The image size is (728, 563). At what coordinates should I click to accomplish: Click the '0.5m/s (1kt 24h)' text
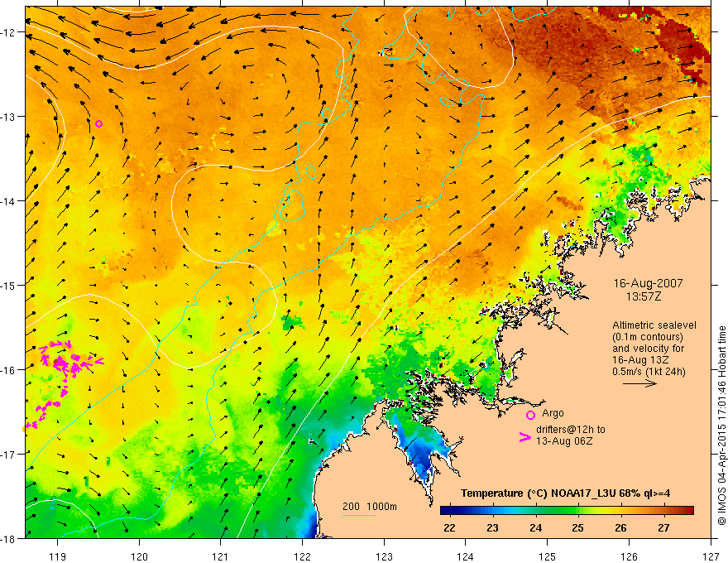pyautogui.click(x=649, y=371)
